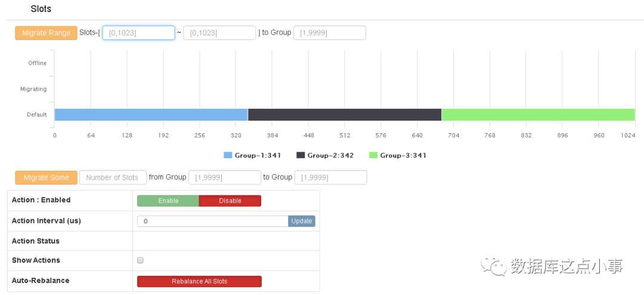Click the red Disable action button

pos(230,201)
